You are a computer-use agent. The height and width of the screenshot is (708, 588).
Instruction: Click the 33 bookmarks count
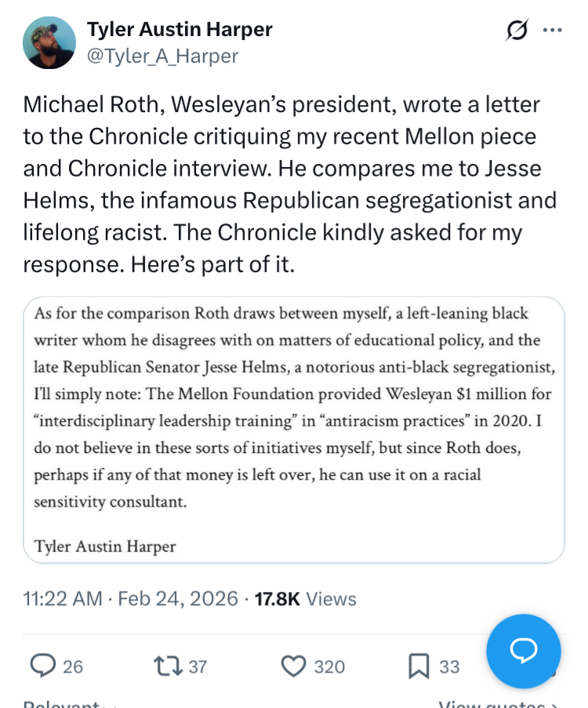tap(449, 666)
